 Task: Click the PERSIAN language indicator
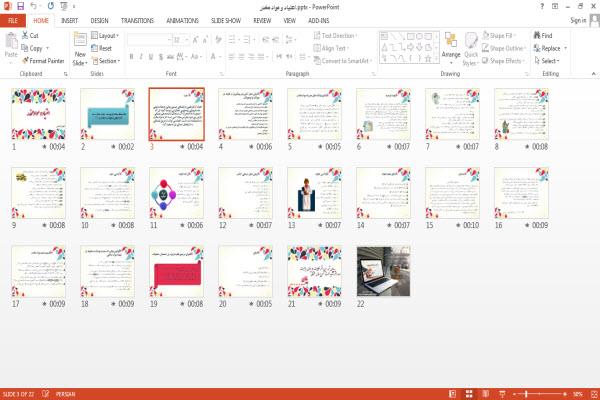tap(65, 394)
